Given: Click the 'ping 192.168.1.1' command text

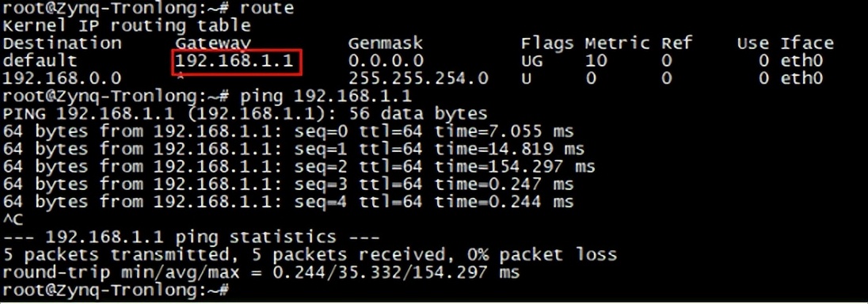Looking at the screenshot, I should click(326, 97).
